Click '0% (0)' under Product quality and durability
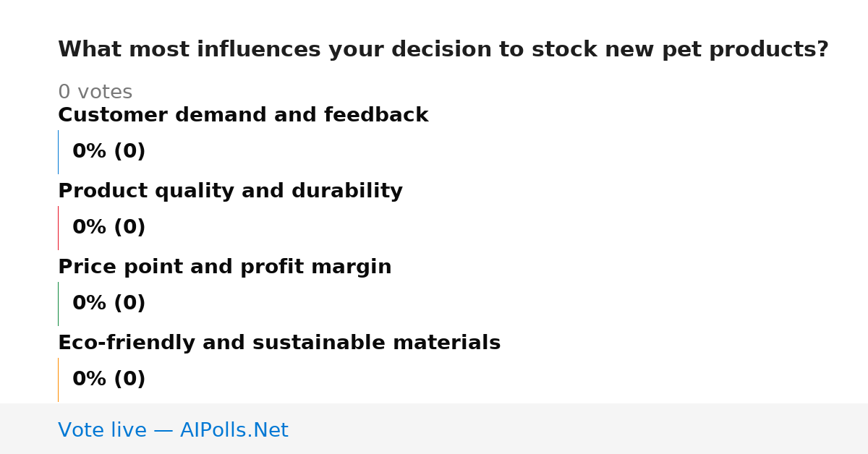 (x=109, y=228)
